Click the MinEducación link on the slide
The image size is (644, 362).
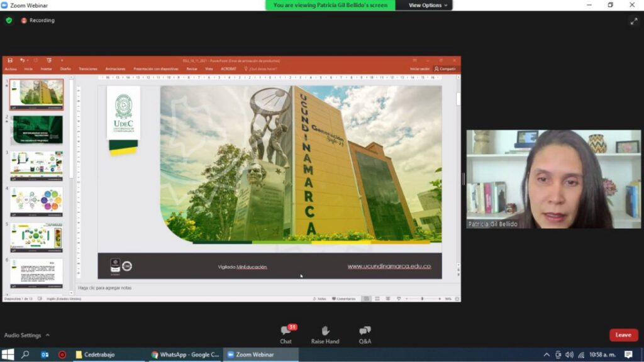pos(252,266)
